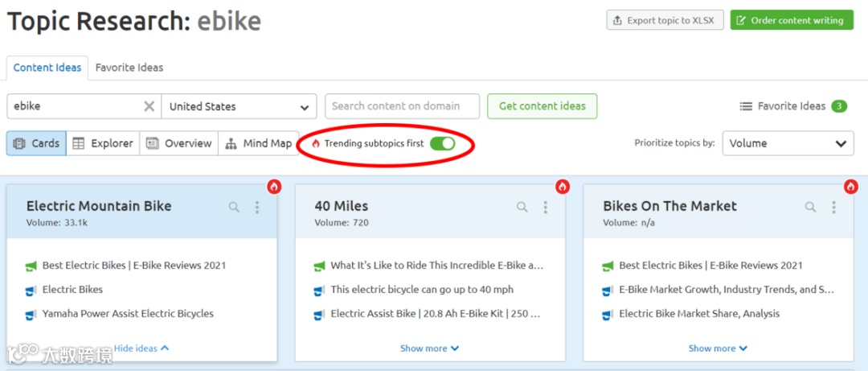Click trending flame badge on 40 Miles card

563,187
